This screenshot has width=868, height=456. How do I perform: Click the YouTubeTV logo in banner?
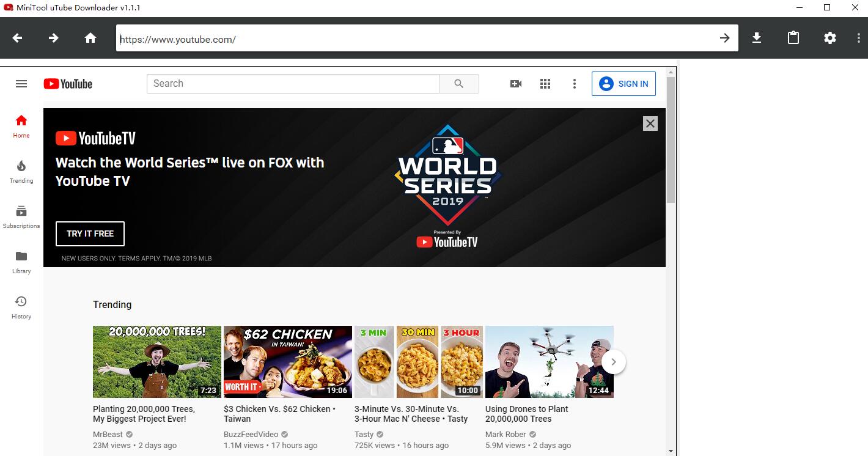point(95,139)
